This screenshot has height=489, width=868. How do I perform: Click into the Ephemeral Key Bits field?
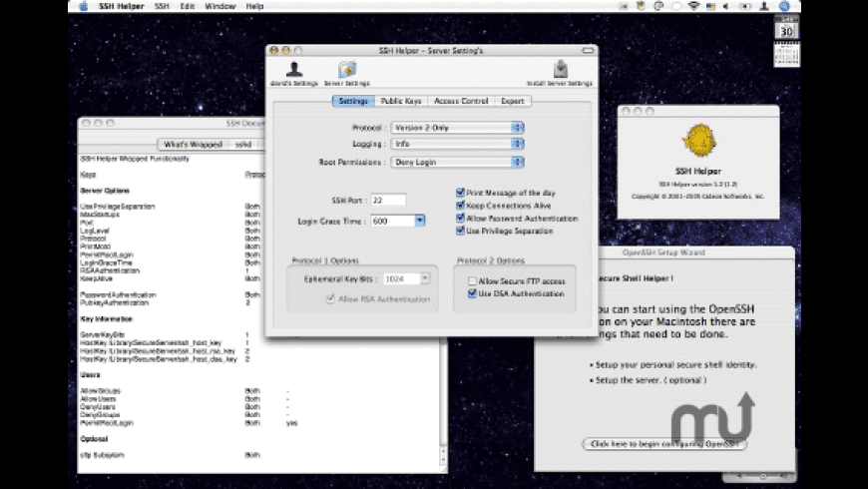pyautogui.click(x=402, y=279)
